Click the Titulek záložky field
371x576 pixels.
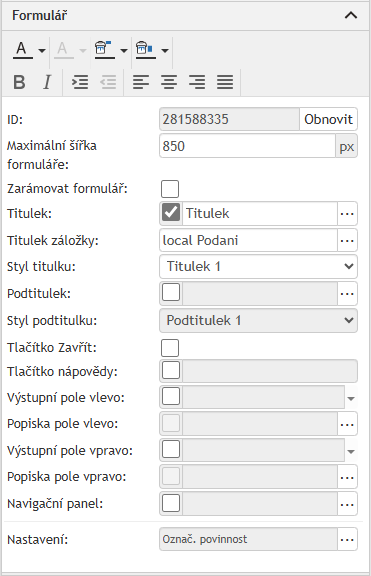(x=248, y=240)
